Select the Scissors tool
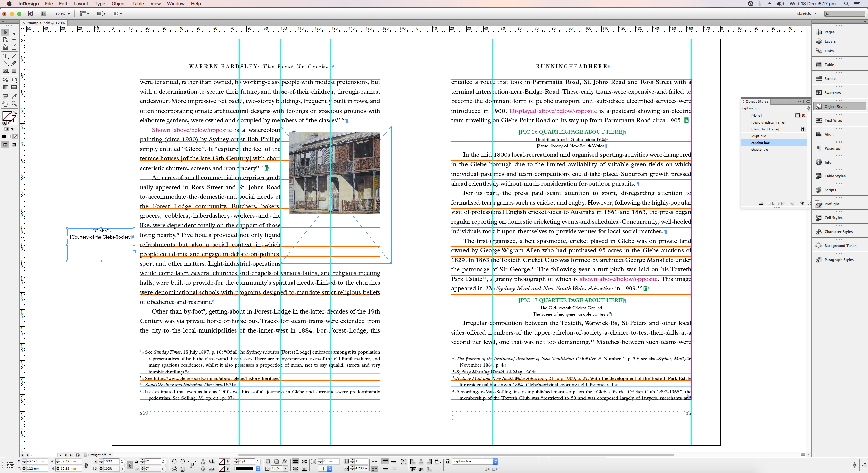The width and height of the screenshot is (868, 473). [x=5, y=80]
